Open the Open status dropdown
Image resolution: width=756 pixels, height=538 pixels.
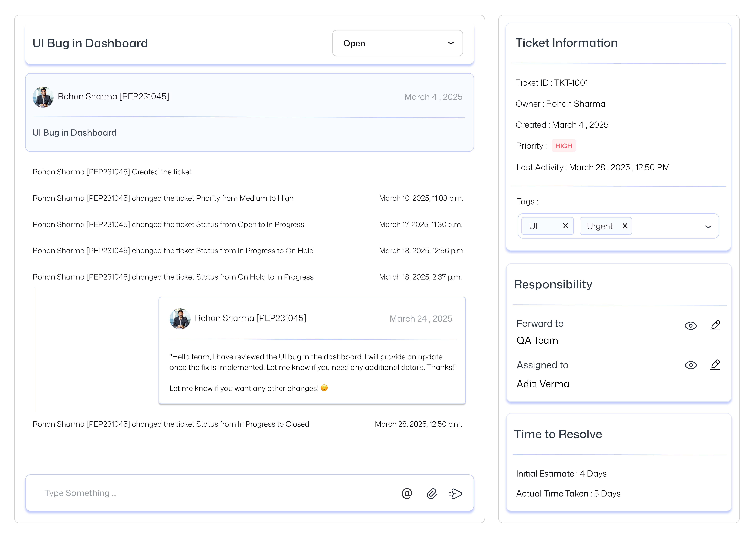point(397,43)
